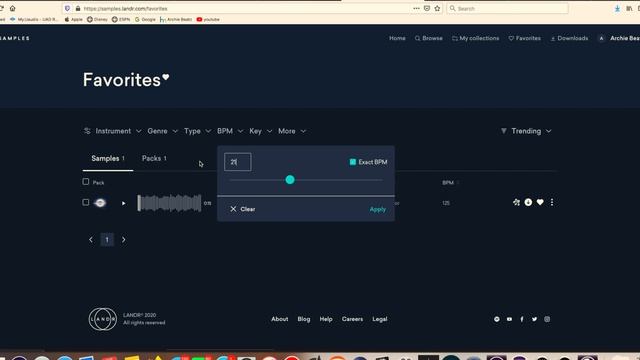This screenshot has width=640, height=360.
Task: Go to next page arrow
Action: click(x=124, y=240)
